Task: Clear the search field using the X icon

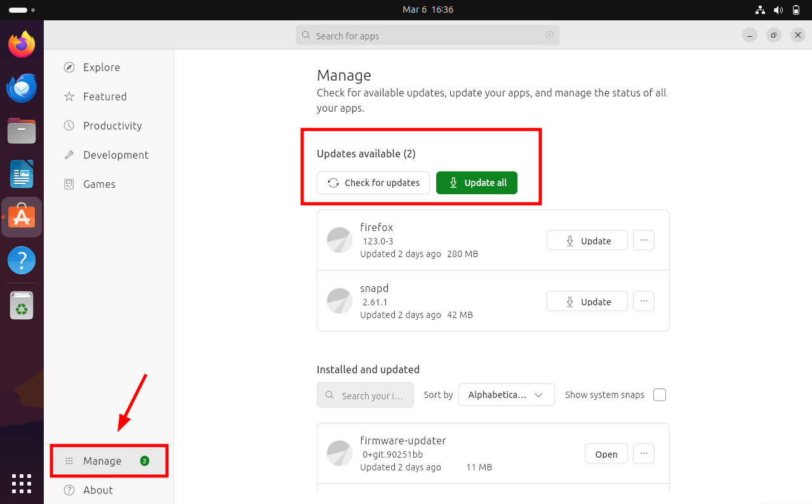Action: click(x=550, y=36)
